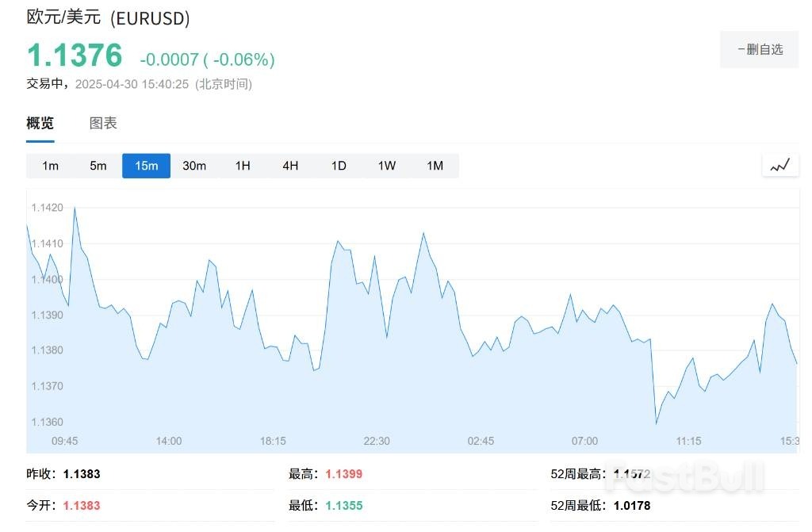Click the line chart type icon
This screenshot has width=812, height=532.
coord(780,166)
